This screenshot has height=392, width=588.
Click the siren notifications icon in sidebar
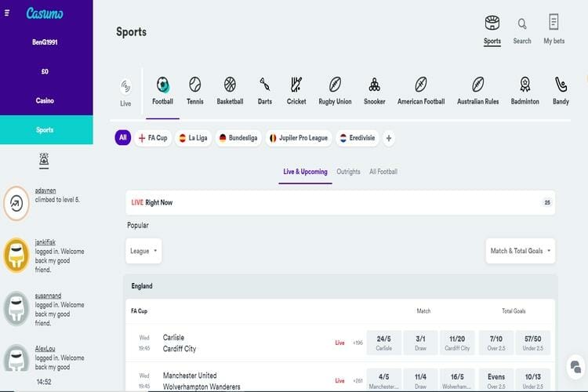coord(44,160)
